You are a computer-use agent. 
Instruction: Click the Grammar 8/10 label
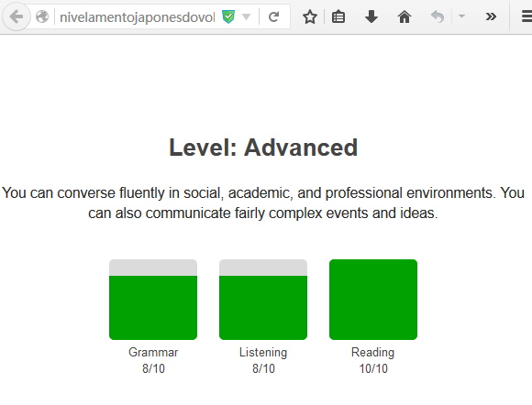153,360
